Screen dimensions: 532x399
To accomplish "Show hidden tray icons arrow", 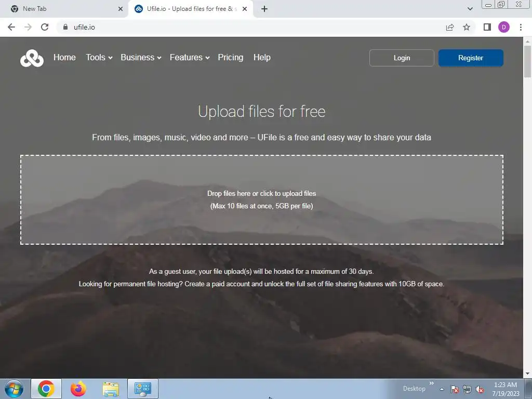I will (x=442, y=389).
